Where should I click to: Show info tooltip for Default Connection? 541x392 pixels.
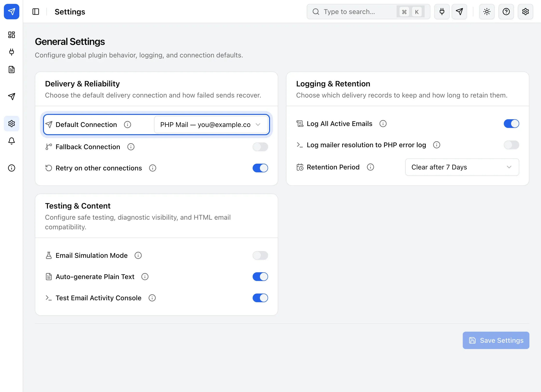[x=128, y=125]
